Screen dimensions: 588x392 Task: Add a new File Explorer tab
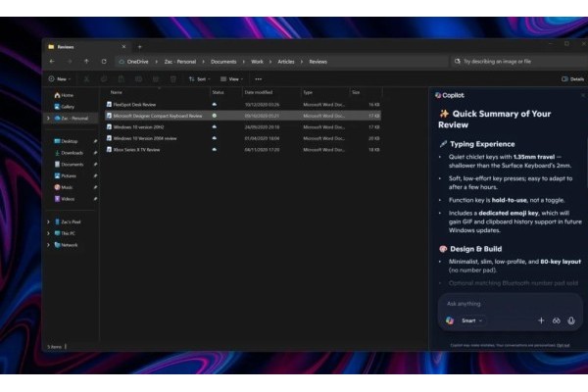[139, 47]
